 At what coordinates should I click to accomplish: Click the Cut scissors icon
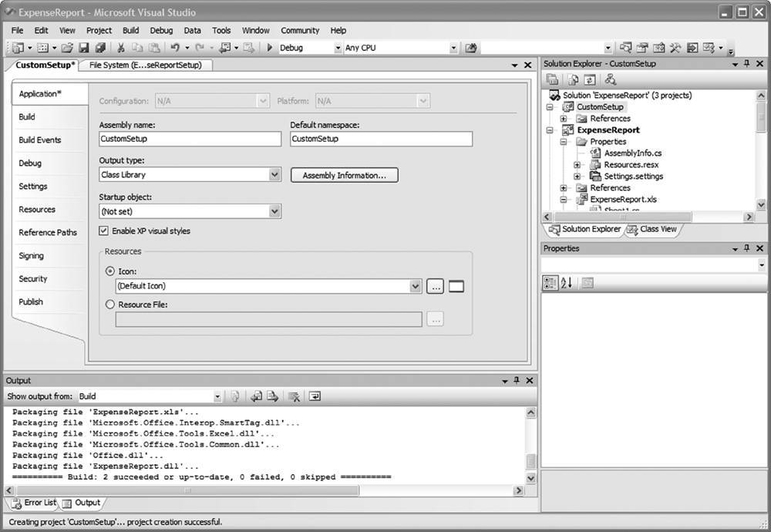pyautogui.click(x=121, y=48)
